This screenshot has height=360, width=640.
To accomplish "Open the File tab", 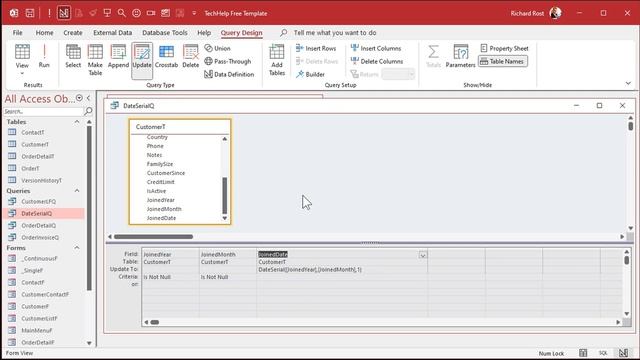I will [x=18, y=33].
